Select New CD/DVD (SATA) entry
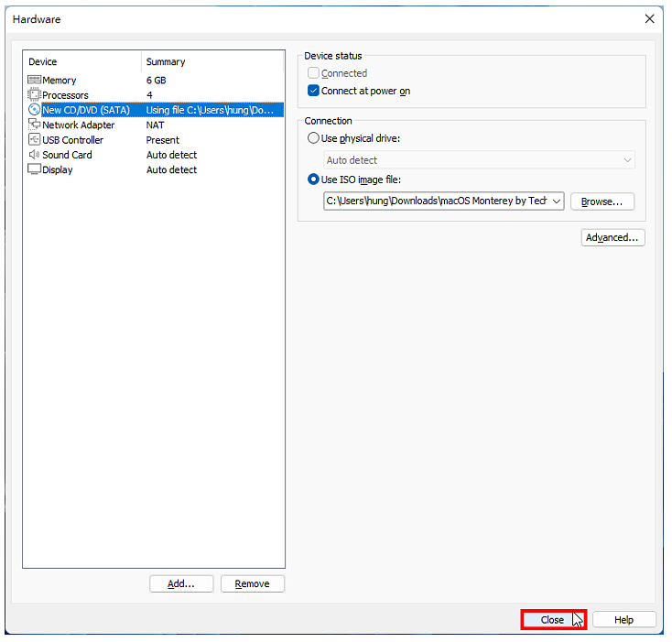This screenshot has height=642, width=672. click(x=86, y=110)
